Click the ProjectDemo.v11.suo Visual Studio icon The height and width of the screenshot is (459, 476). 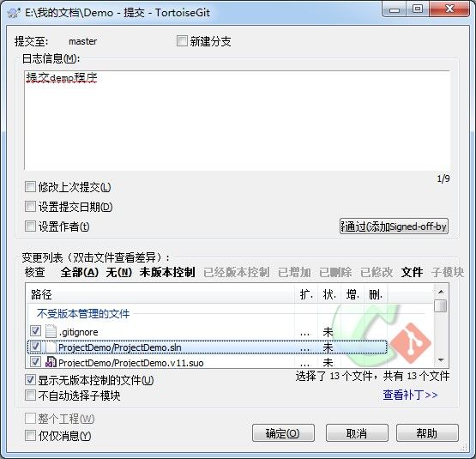51,362
